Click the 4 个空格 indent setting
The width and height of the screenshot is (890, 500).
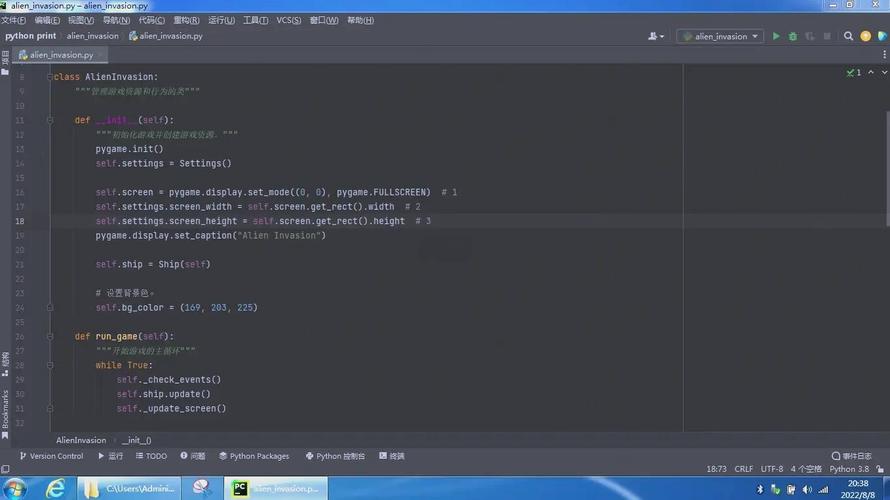807,469
